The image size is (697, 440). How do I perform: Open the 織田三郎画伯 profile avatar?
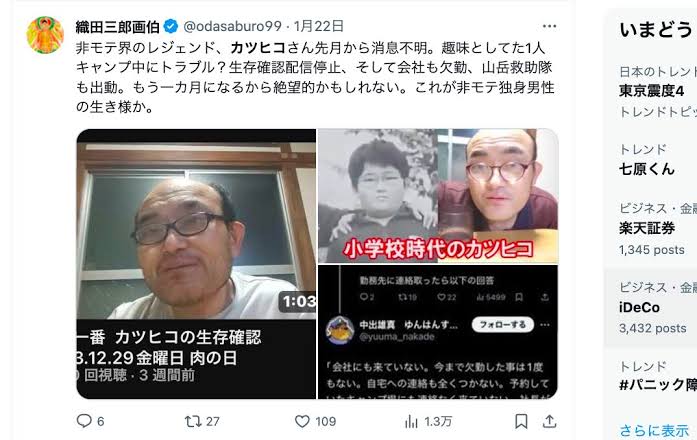(x=45, y=35)
